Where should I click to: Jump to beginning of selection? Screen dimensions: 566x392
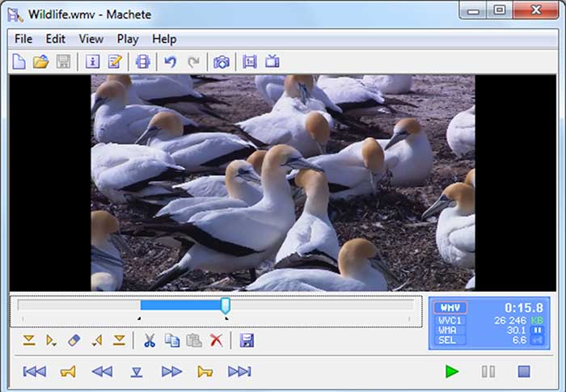point(51,340)
